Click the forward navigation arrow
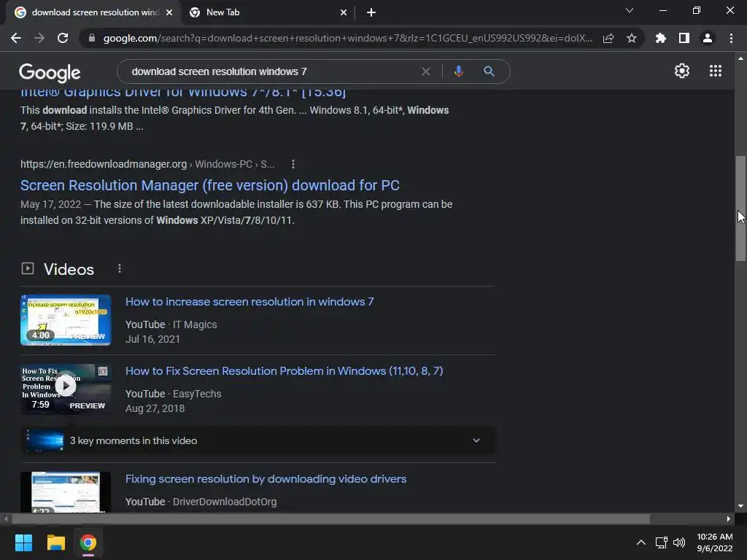This screenshot has height=560, width=747. 39,38
